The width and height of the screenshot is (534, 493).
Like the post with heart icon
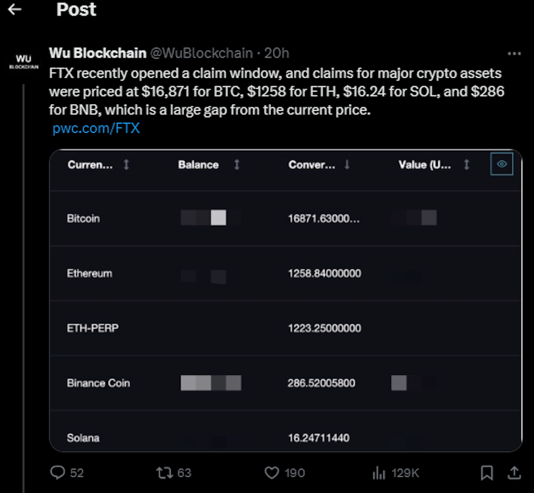pos(271,473)
